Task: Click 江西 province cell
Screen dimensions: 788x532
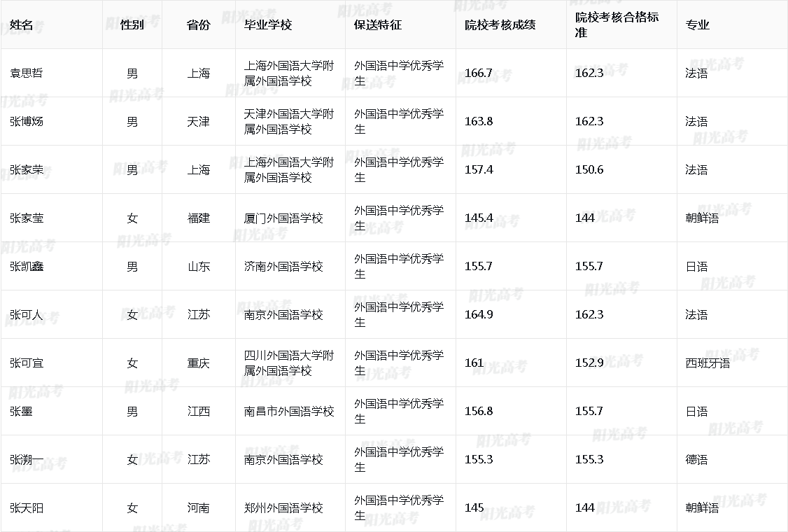Action: 198,411
